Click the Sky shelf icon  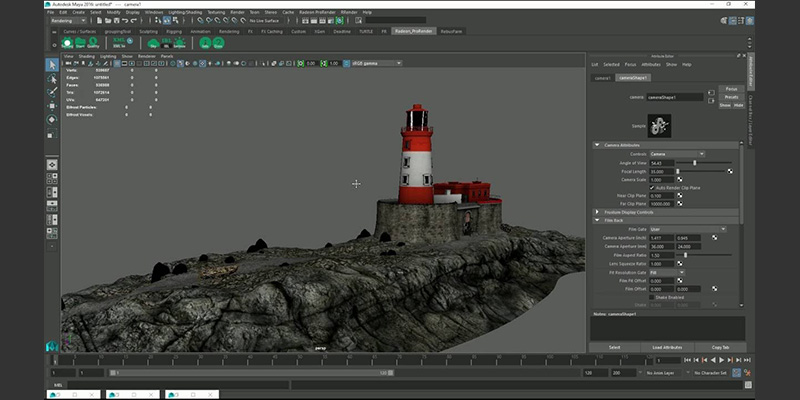pyautogui.click(x=153, y=43)
